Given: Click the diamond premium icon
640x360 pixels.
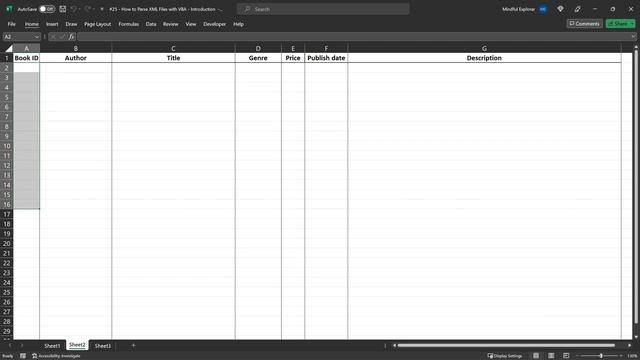Looking at the screenshot, I should [x=560, y=9].
